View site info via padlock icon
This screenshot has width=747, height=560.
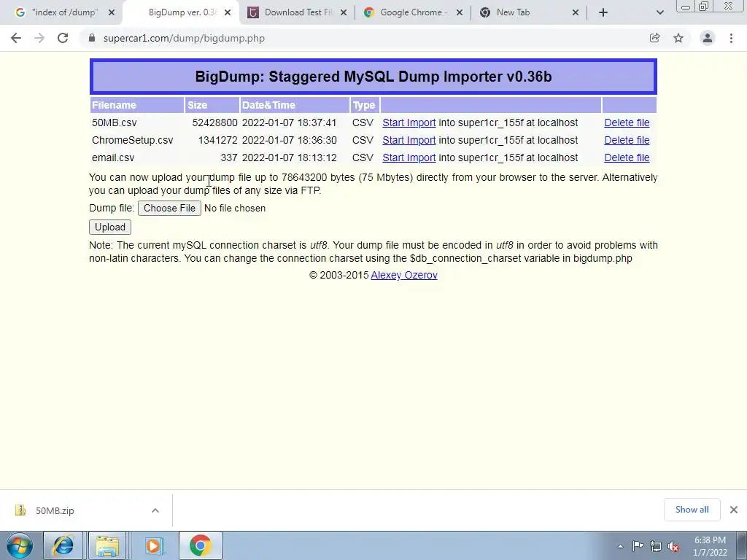(x=92, y=38)
